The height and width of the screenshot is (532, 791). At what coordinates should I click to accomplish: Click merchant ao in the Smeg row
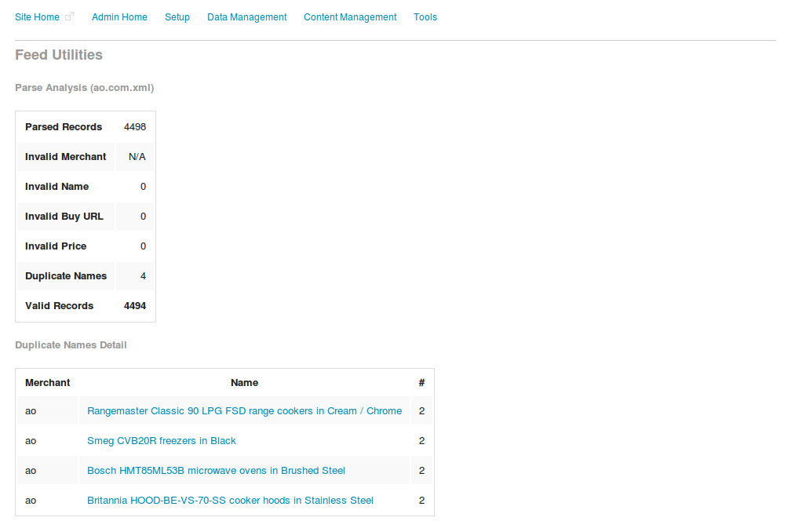click(x=31, y=441)
